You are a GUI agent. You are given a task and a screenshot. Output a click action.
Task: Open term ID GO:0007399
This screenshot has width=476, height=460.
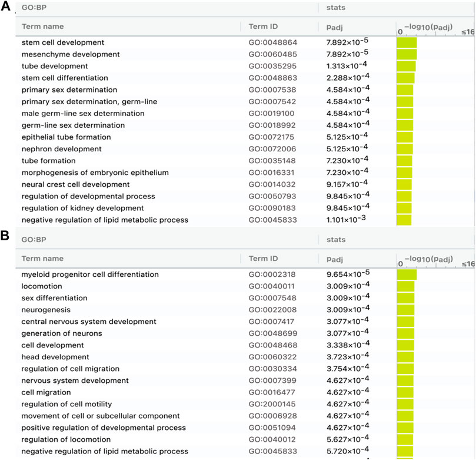point(272,381)
